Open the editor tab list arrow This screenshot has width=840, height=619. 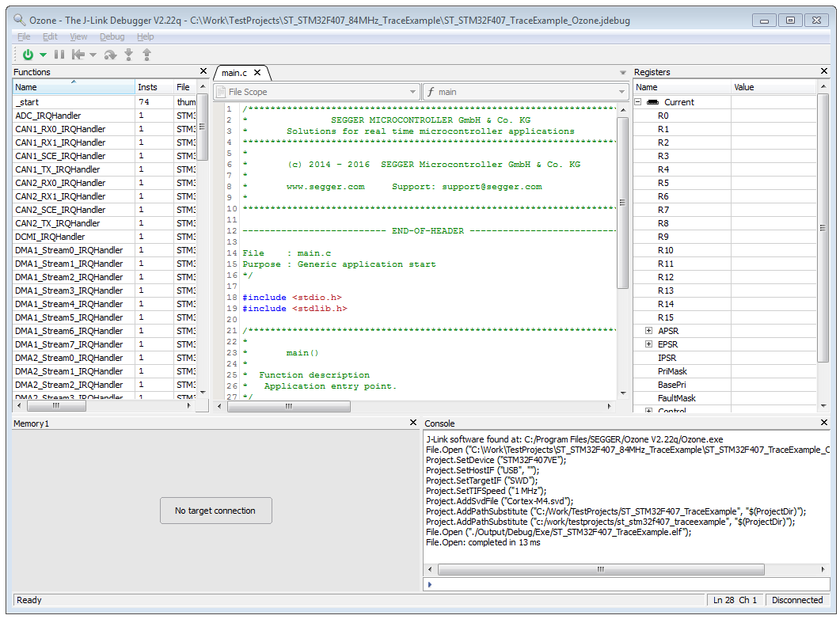[x=622, y=72]
